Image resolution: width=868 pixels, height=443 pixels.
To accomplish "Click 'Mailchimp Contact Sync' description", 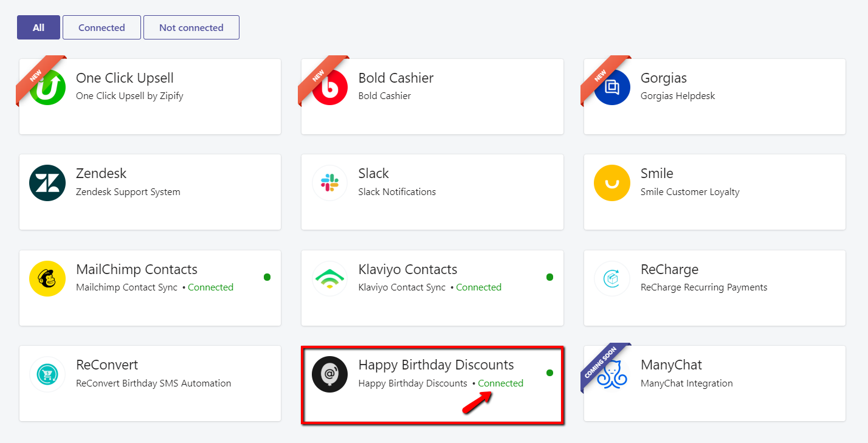I will [x=126, y=287].
